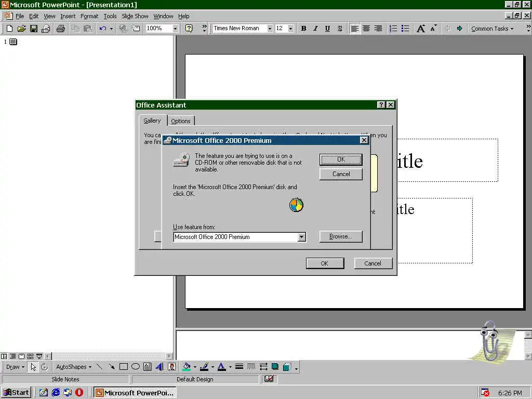The height and width of the screenshot is (399, 532).
Task: Open the Office Assistant help icon
Action: tap(189, 29)
